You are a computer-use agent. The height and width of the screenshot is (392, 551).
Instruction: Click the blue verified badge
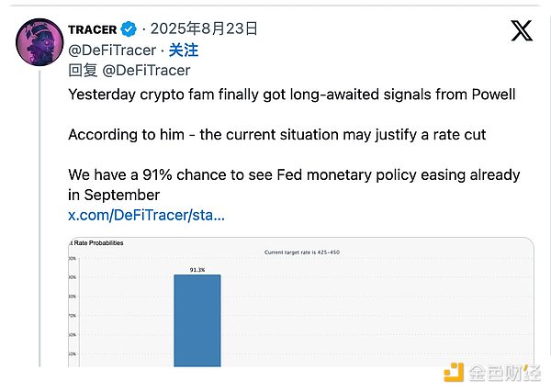(129, 29)
